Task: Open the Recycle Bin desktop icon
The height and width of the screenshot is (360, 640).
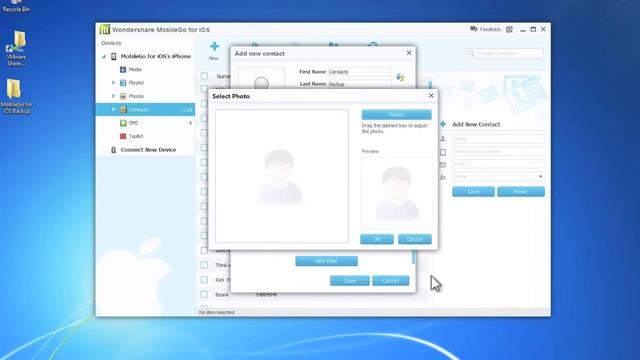Action: [16, 6]
